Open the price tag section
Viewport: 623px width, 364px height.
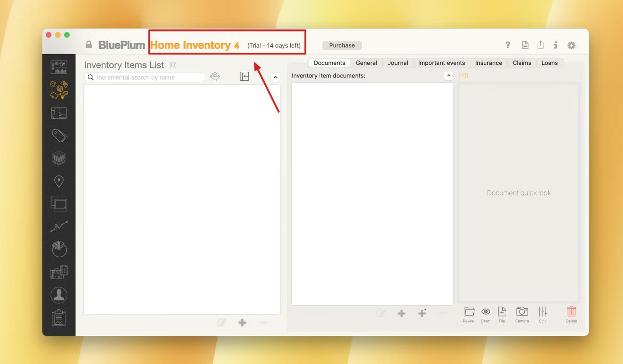pyautogui.click(x=59, y=136)
